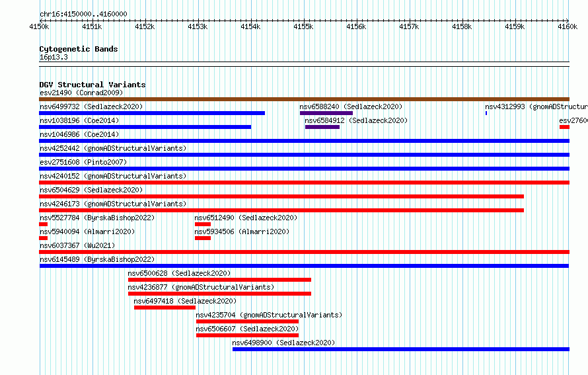Click the chr16:4150000..4160000 region label
The image size is (588, 375).
pos(83,14)
